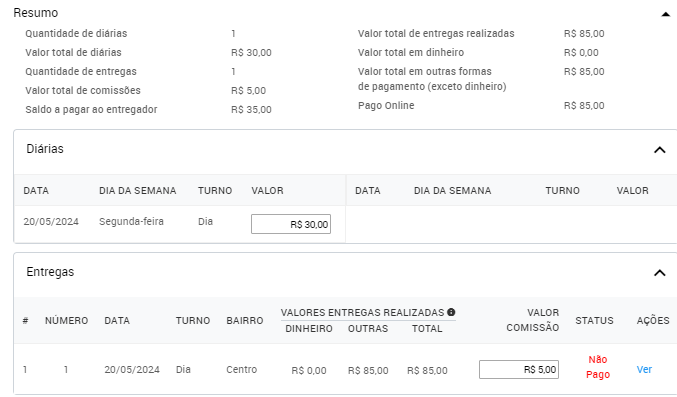Select the BAIRRO column header in Entregas
677x397 pixels.
tap(245, 321)
